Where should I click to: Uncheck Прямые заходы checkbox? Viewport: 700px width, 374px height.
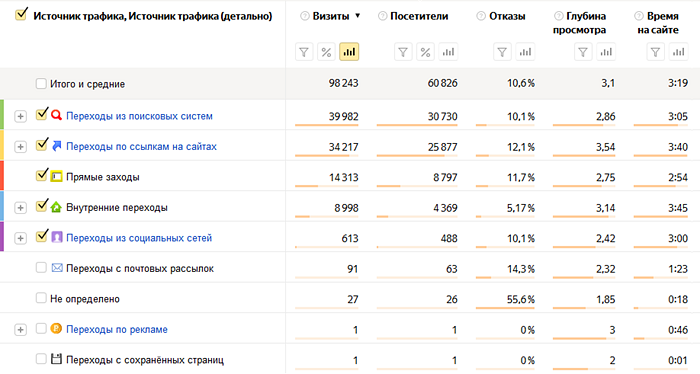pos(42,175)
